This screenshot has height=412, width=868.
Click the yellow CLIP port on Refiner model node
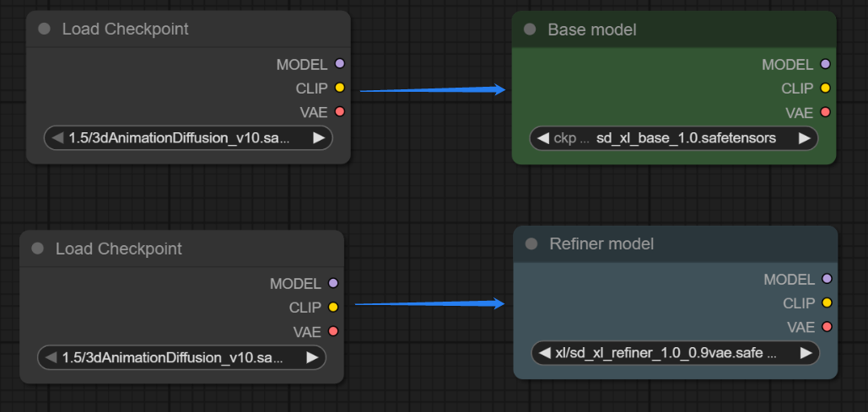pyautogui.click(x=827, y=302)
